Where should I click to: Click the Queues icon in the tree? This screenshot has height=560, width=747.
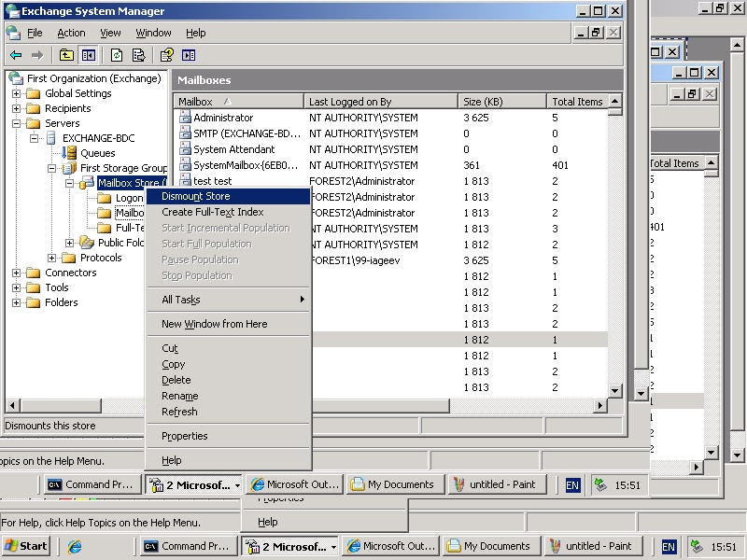point(69,153)
